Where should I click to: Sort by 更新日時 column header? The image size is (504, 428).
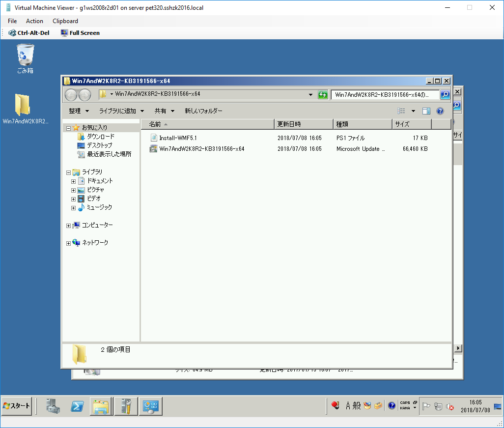(x=304, y=124)
